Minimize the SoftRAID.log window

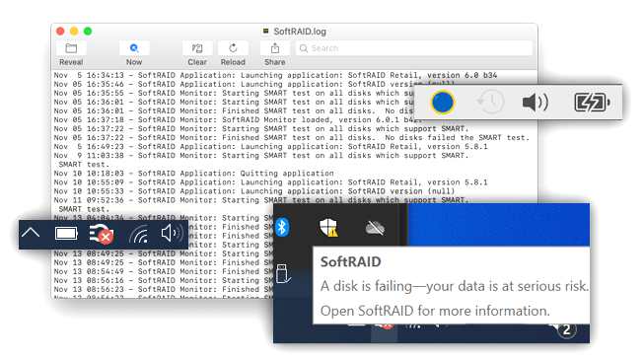[x=74, y=32]
